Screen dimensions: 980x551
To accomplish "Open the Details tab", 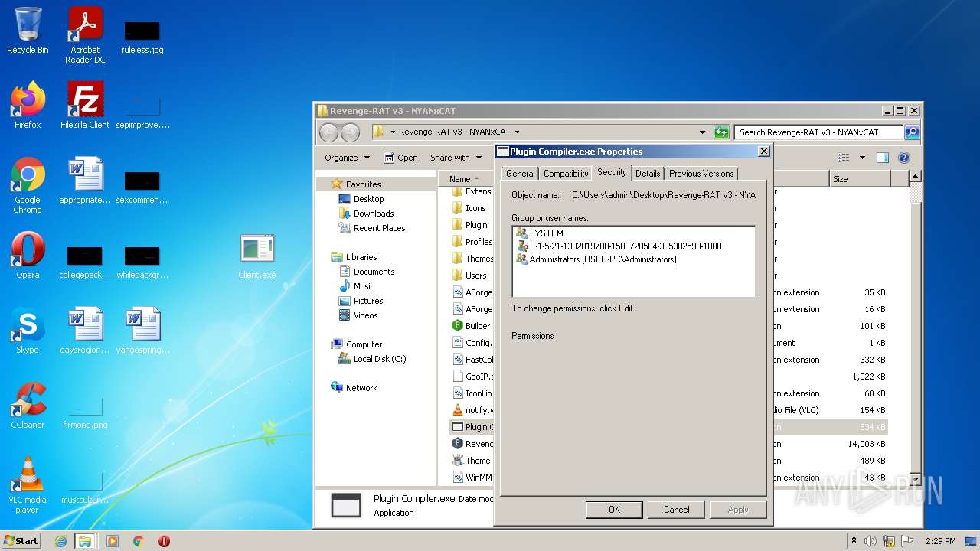I will 648,174.
